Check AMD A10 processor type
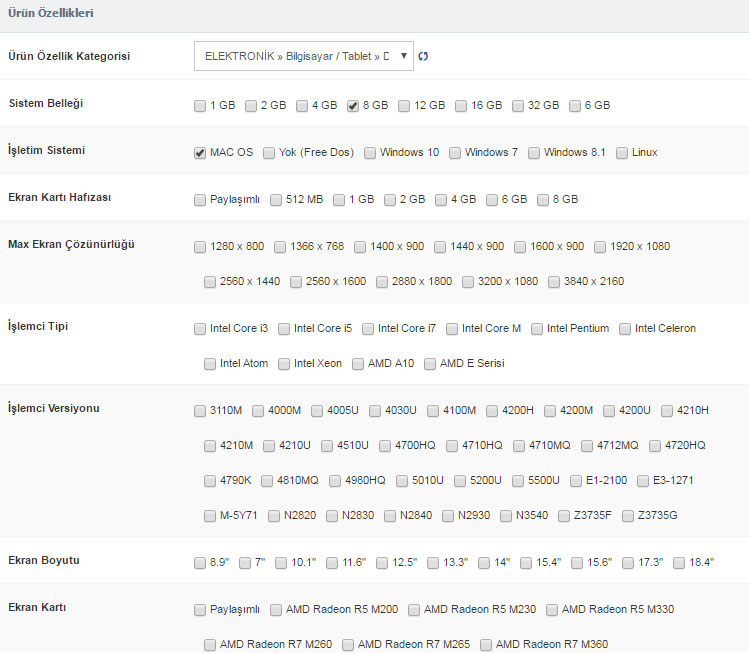 point(358,364)
